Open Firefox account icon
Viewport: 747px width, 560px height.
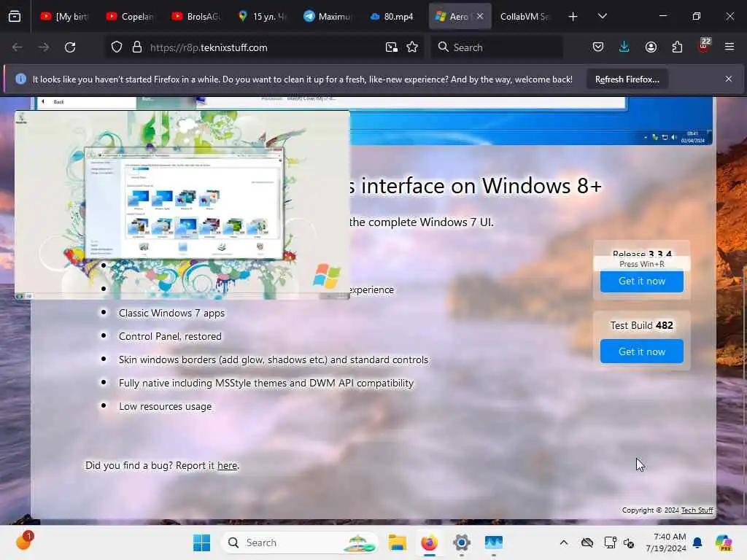pyautogui.click(x=651, y=47)
